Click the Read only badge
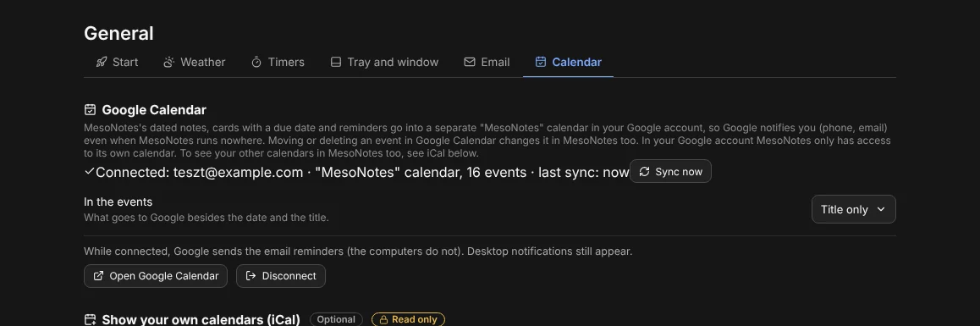Image resolution: width=980 pixels, height=326 pixels. click(408, 319)
